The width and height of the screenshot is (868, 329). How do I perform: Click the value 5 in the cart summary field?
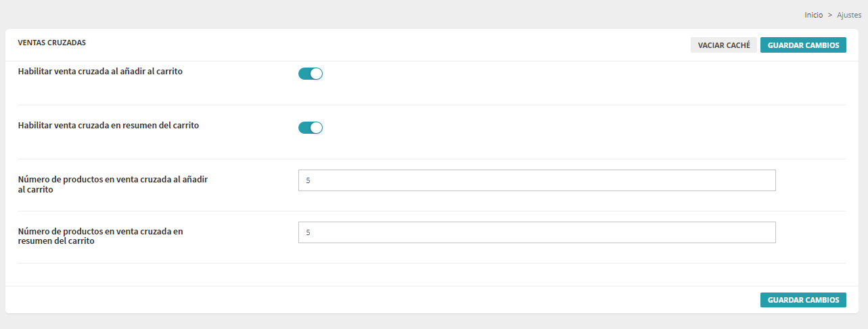point(309,233)
